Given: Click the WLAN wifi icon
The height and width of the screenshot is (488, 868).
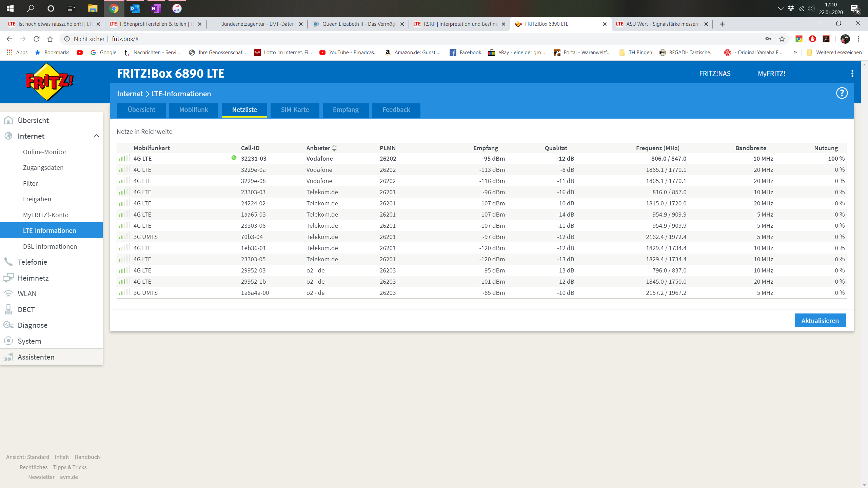Looking at the screenshot, I should click(x=8, y=293).
